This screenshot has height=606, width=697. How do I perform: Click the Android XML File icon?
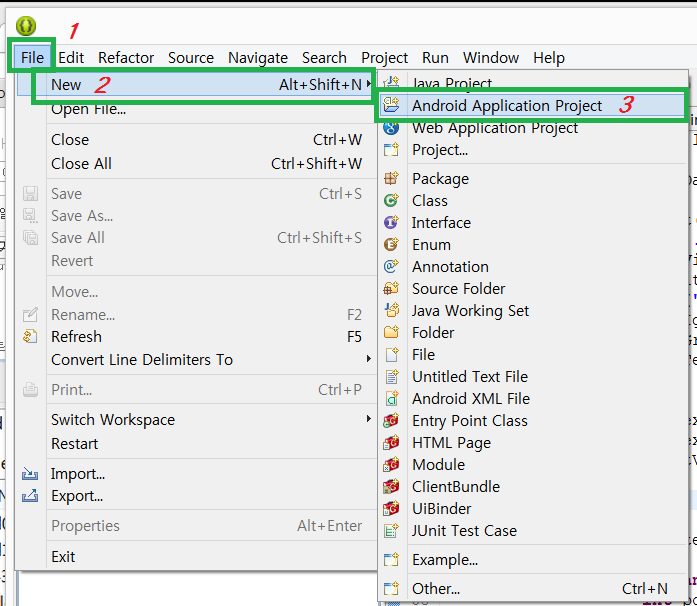point(391,398)
